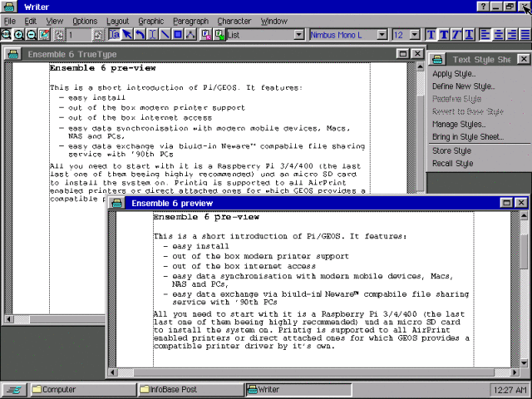This screenshot has width=532, height=399.
Task: Select the rotate pointer tool
Action: pos(140,35)
